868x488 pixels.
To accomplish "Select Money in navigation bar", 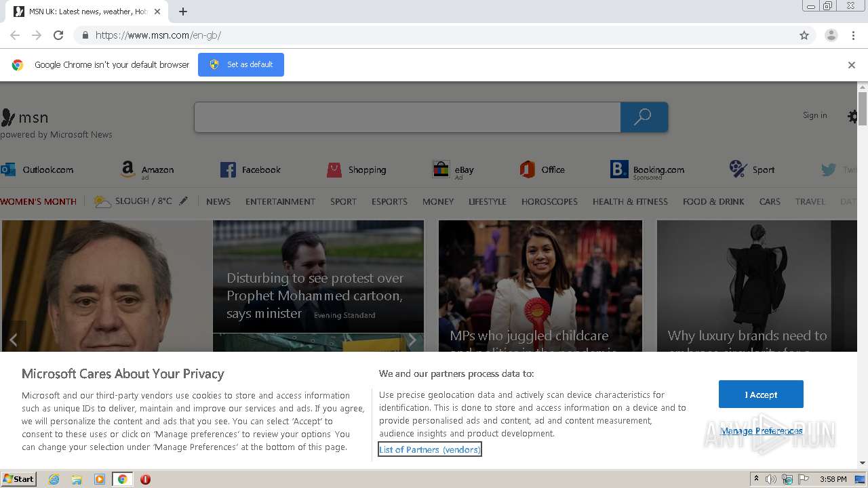I will 438,201.
